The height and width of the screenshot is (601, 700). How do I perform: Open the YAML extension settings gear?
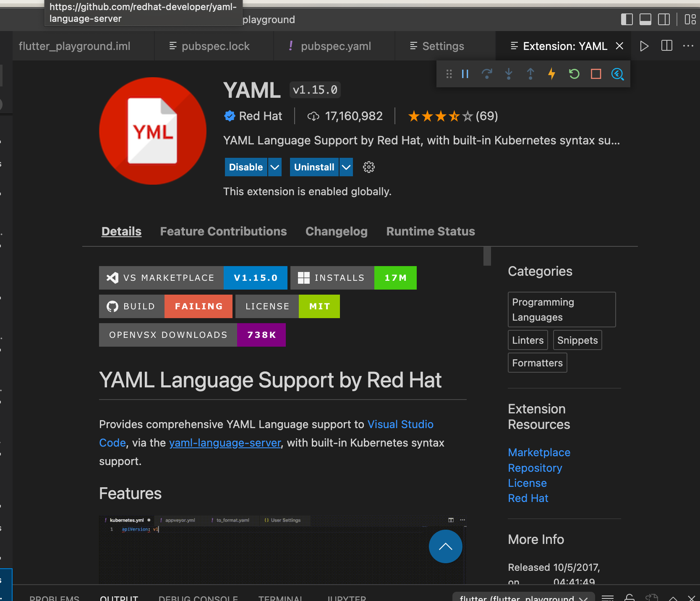(x=368, y=167)
